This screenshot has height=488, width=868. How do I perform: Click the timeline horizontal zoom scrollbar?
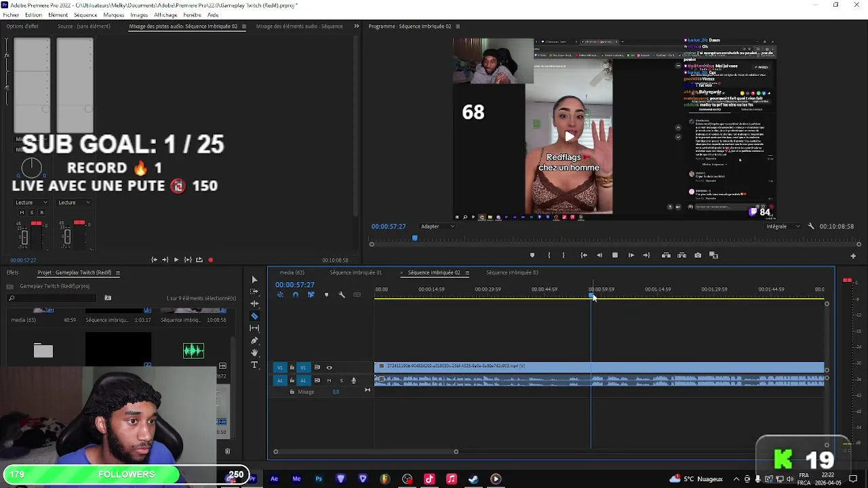[x=366, y=451]
